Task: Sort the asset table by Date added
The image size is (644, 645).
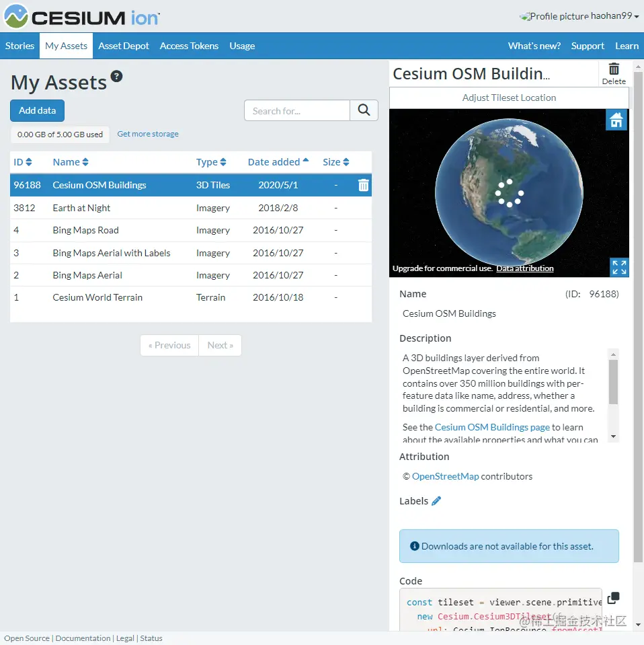Action: point(278,162)
